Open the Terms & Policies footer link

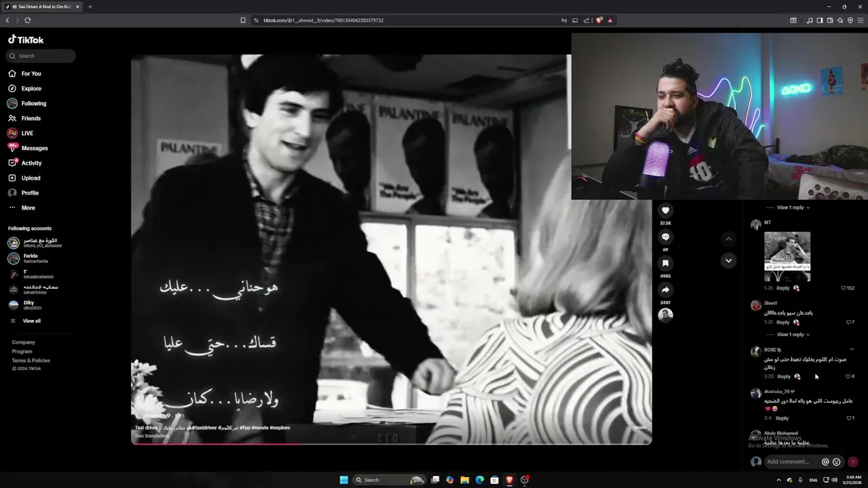31,361
